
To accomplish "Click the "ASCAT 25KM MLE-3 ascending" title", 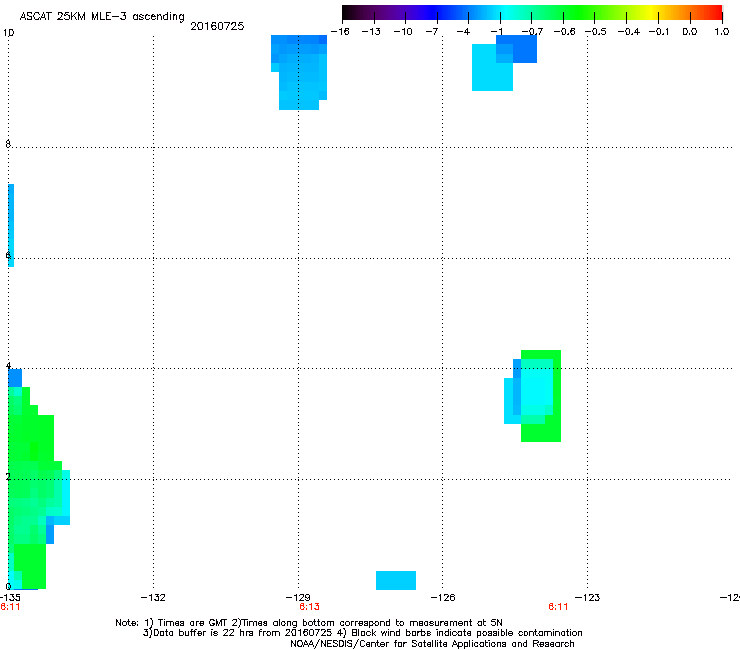I will coord(102,17).
